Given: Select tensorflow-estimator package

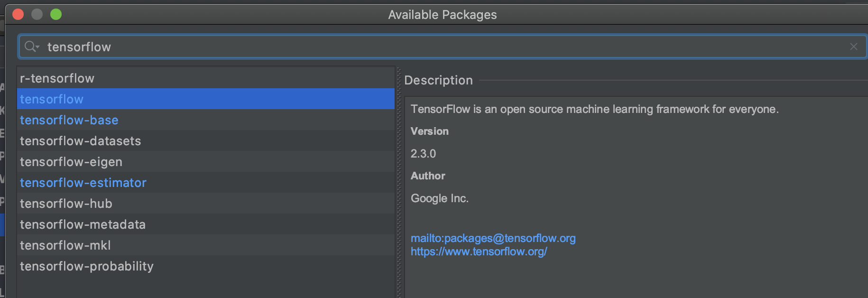Looking at the screenshot, I should click(83, 183).
